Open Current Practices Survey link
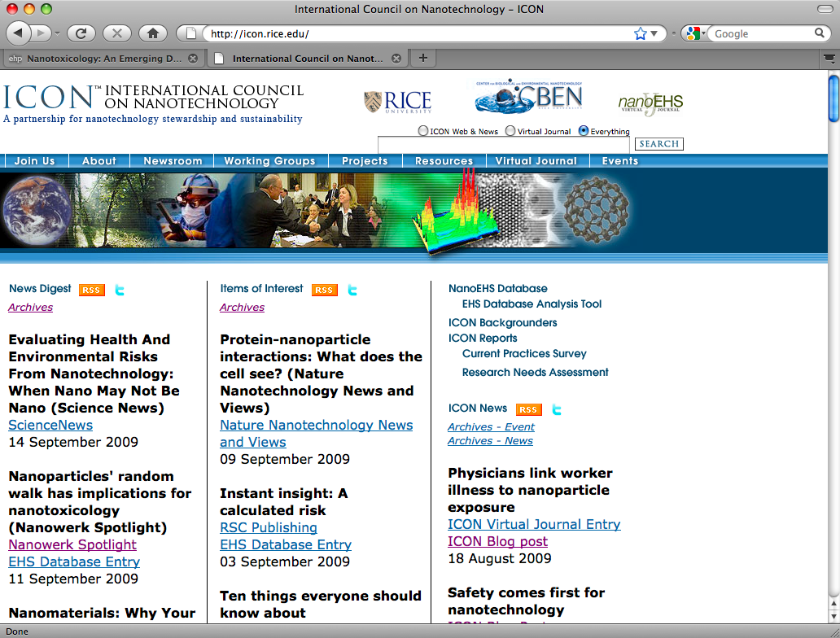The width and height of the screenshot is (840, 638). pyautogui.click(x=524, y=353)
